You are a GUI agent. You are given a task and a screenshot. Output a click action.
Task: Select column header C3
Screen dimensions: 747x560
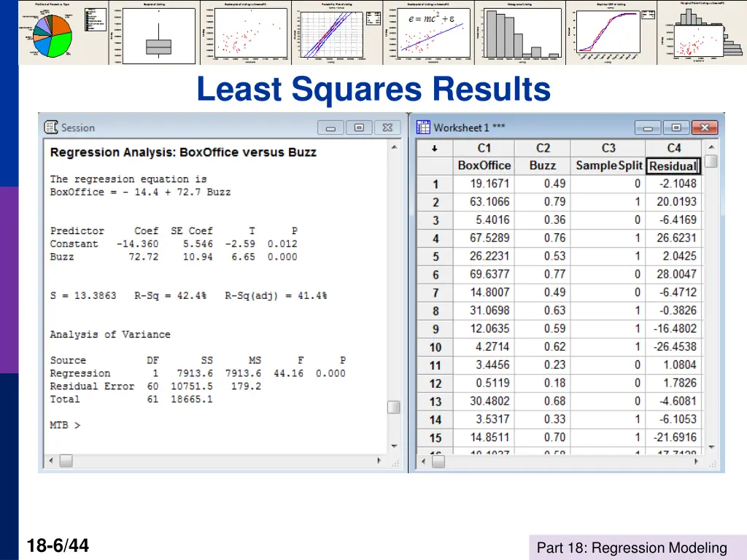(x=608, y=148)
